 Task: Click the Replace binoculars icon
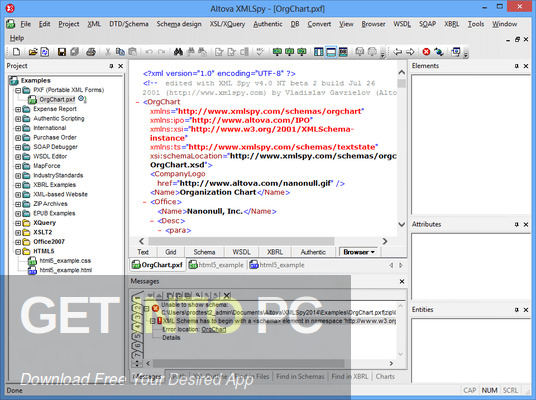[x=203, y=52]
